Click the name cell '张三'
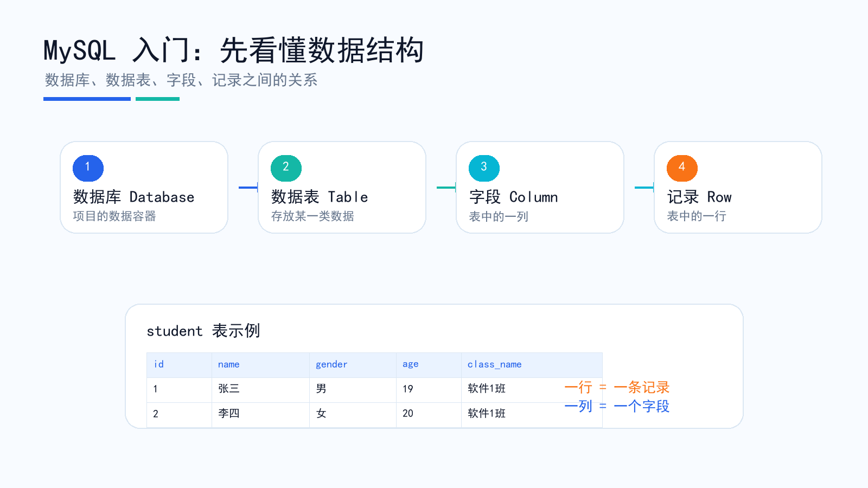 tap(260, 390)
